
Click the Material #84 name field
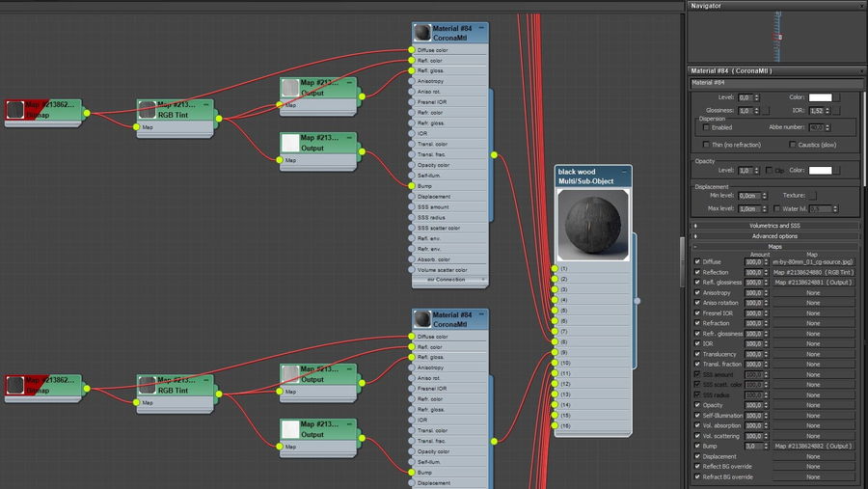tap(775, 83)
